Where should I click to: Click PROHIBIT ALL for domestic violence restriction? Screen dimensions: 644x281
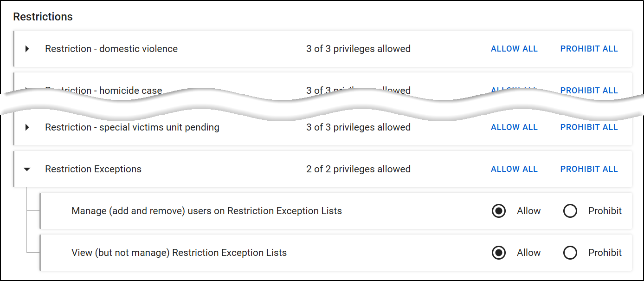pyautogui.click(x=589, y=49)
